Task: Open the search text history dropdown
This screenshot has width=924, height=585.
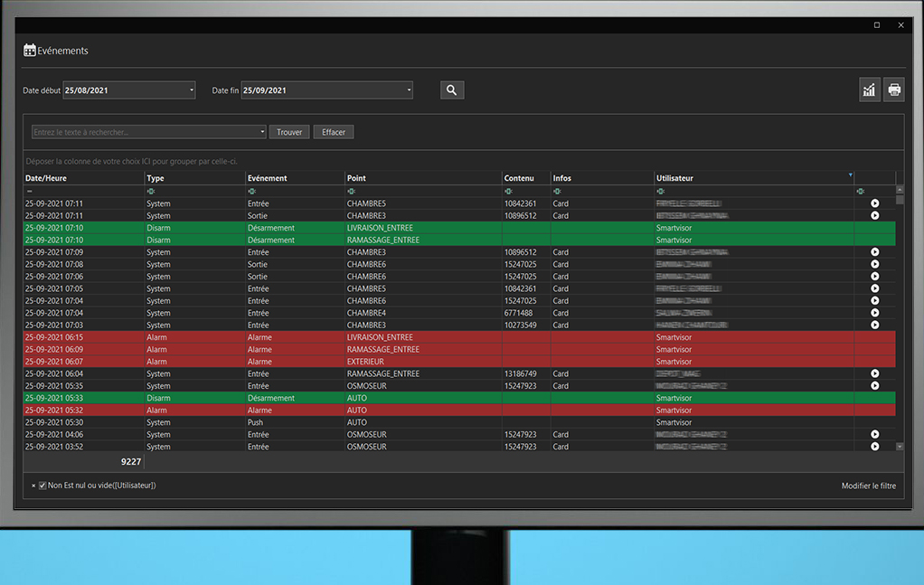Action: [262, 132]
